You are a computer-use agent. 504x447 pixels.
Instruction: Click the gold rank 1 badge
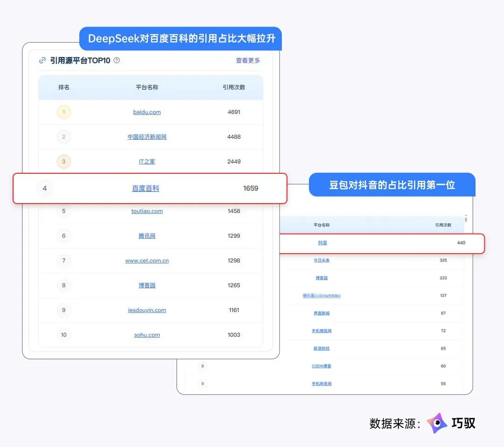point(63,112)
